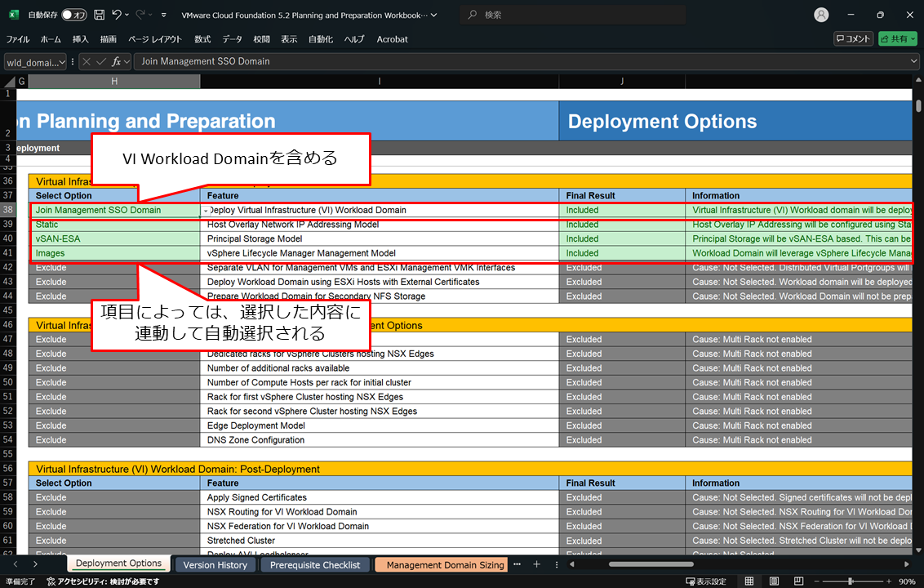Open the ヘルプ ribbon tab

tap(354, 39)
